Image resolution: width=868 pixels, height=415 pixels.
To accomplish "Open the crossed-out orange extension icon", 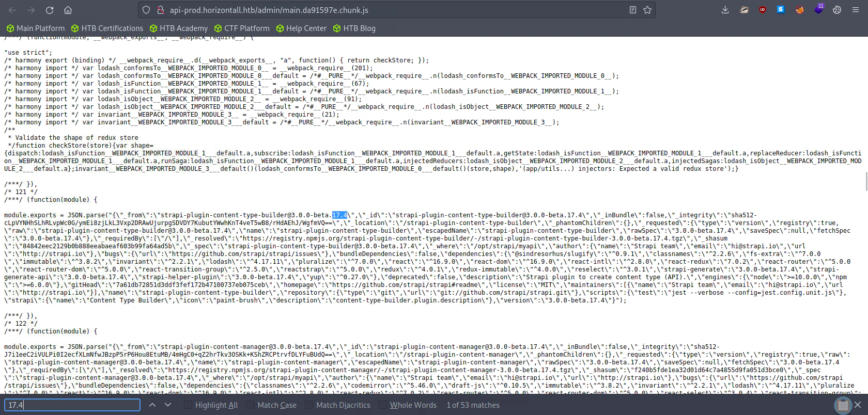I will coord(800,10).
